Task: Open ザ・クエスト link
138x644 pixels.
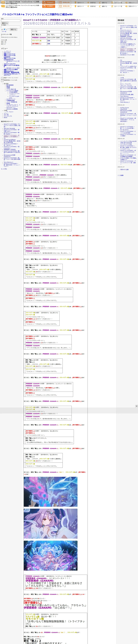Action: coord(10,112)
